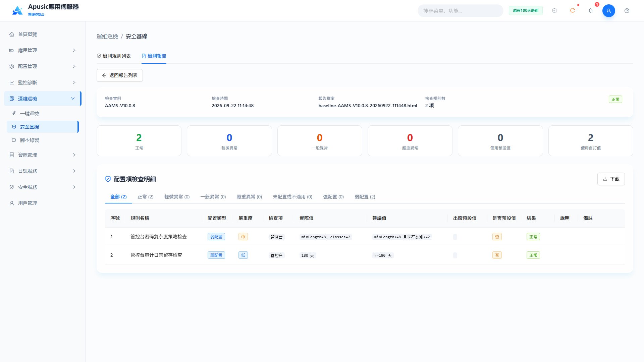Expand the 配置管理 menu chevron
The width and height of the screenshot is (644, 362).
tap(74, 66)
